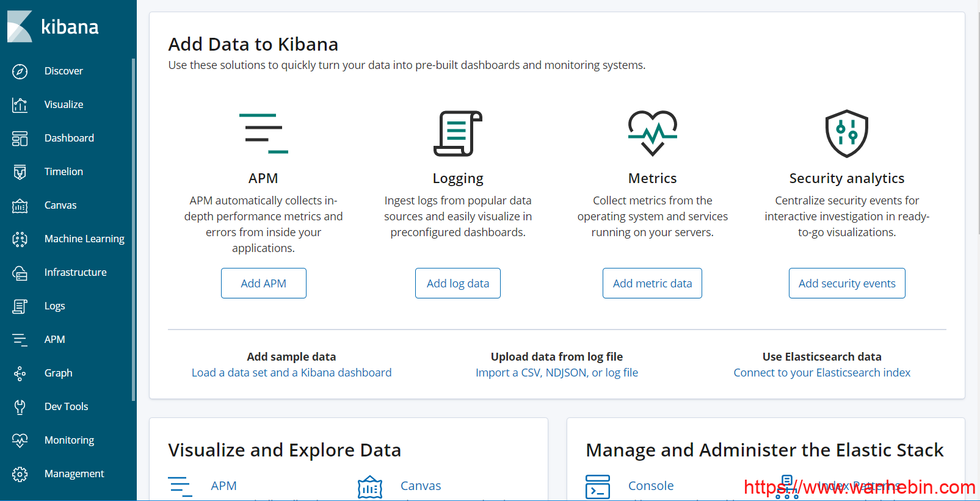This screenshot has height=501, width=980.
Task: Click the Use Elasticsearch data heading
Action: (x=822, y=356)
